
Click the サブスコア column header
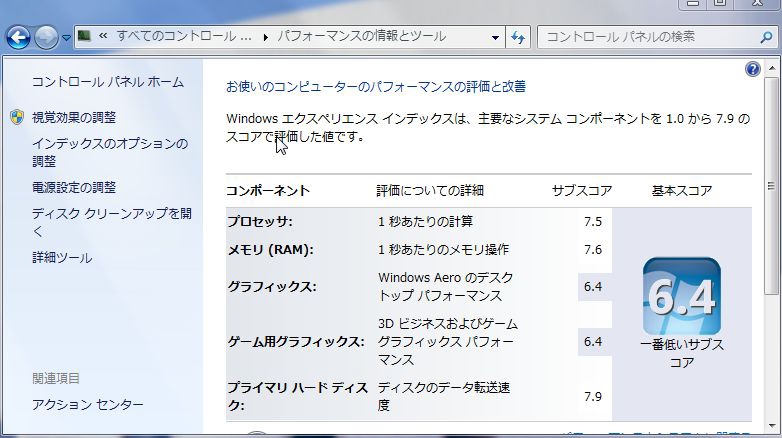[582, 191]
